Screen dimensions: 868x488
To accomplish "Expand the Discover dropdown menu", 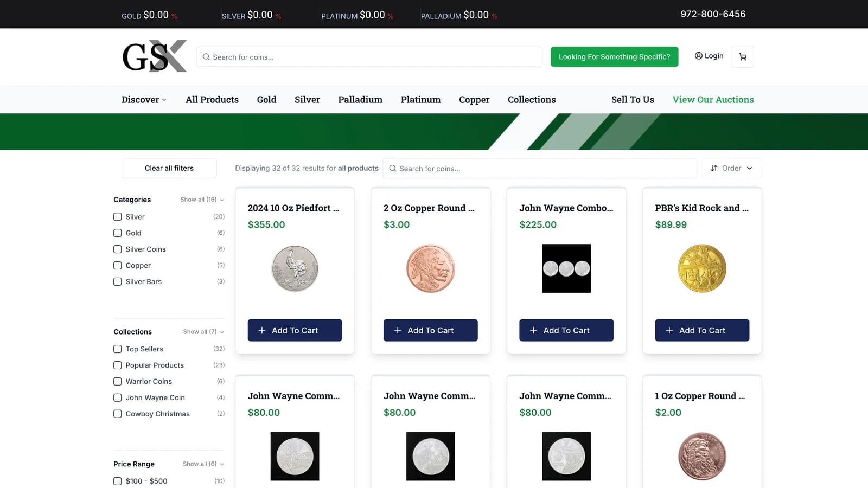I will [144, 100].
